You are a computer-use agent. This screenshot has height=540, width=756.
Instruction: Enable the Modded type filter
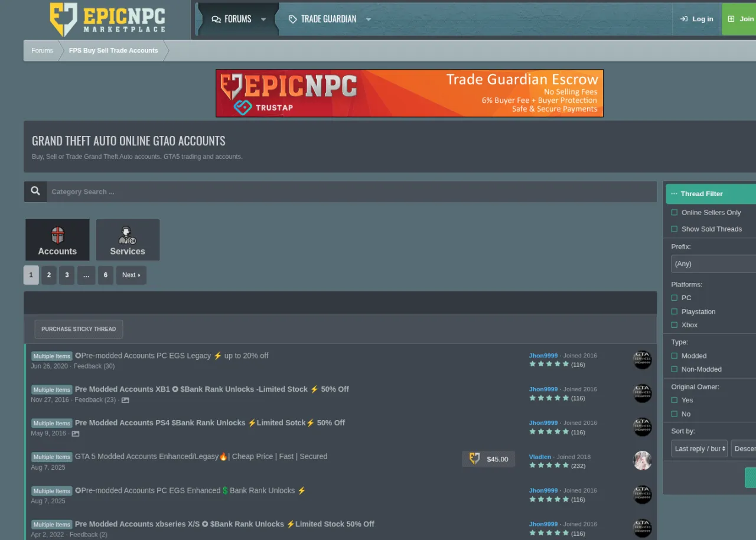(x=674, y=356)
